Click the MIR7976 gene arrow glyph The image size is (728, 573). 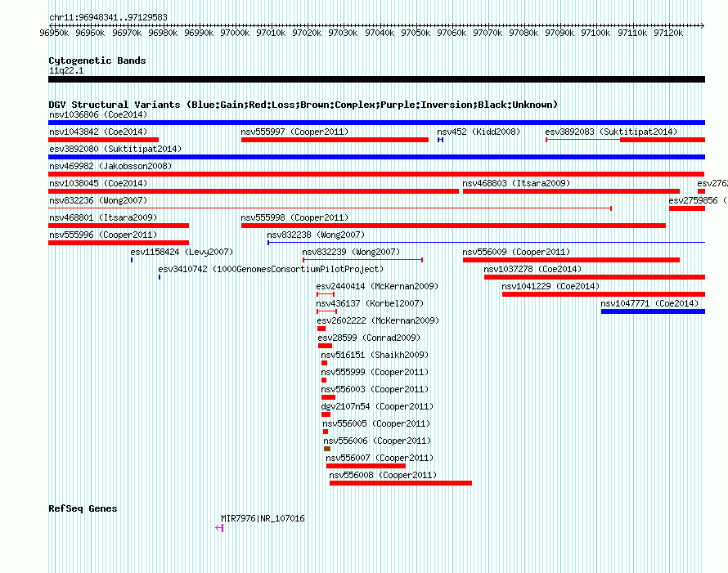(x=219, y=528)
